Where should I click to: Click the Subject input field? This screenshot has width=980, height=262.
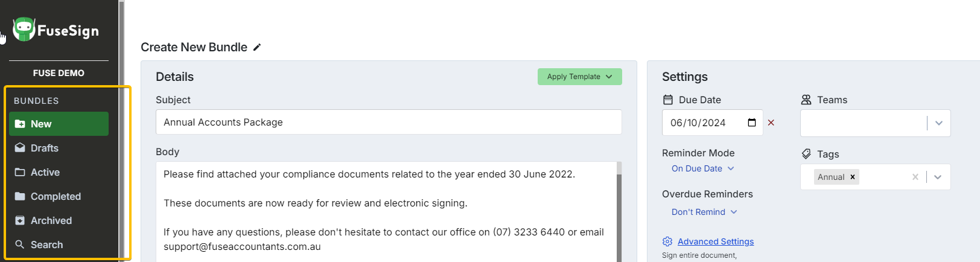point(389,122)
